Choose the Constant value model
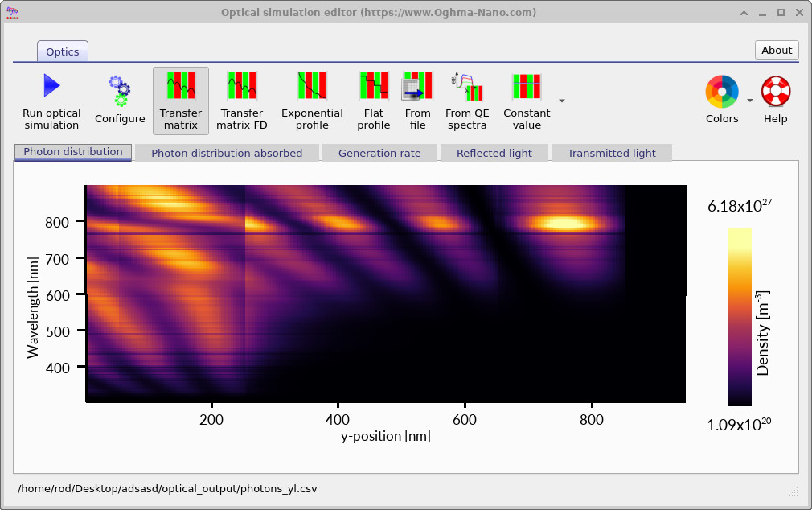Image resolution: width=812 pixels, height=510 pixels. [x=527, y=101]
